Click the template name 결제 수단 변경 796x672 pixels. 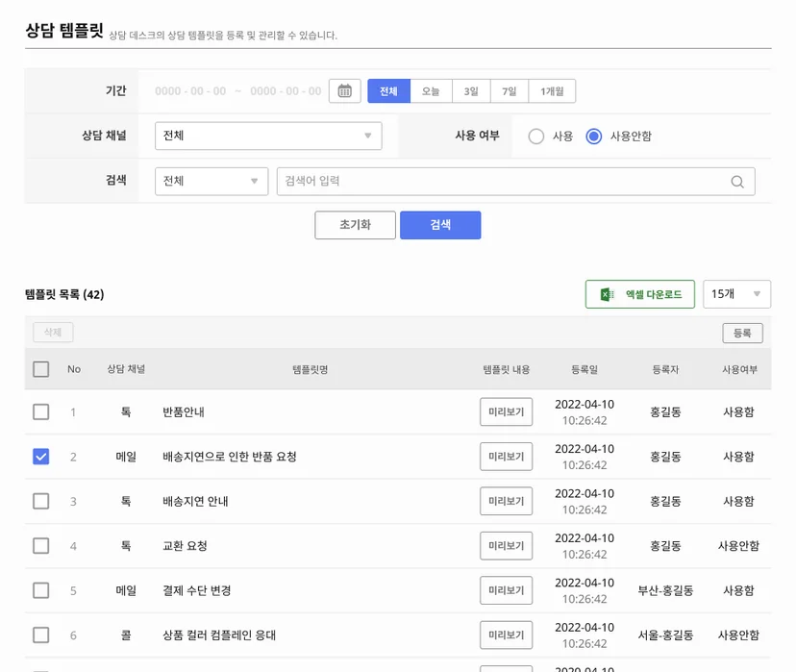[197, 590]
